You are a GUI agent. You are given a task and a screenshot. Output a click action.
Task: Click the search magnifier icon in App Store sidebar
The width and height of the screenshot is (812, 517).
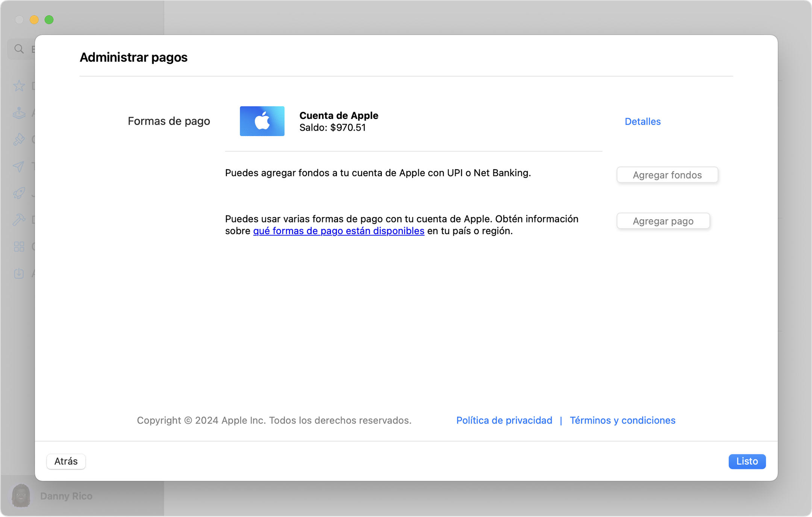pos(19,49)
